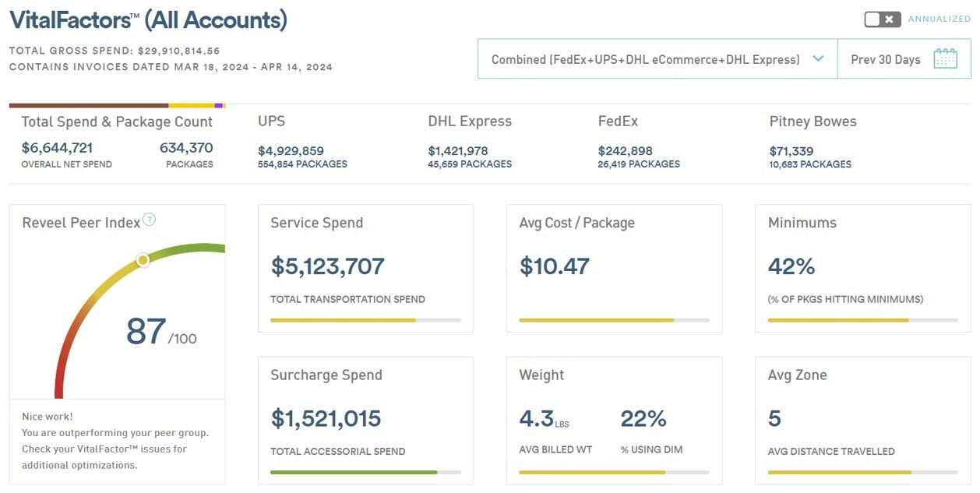Viewport: 980px width, 493px height.
Task: Click the Annualized label text
Action: [939, 19]
